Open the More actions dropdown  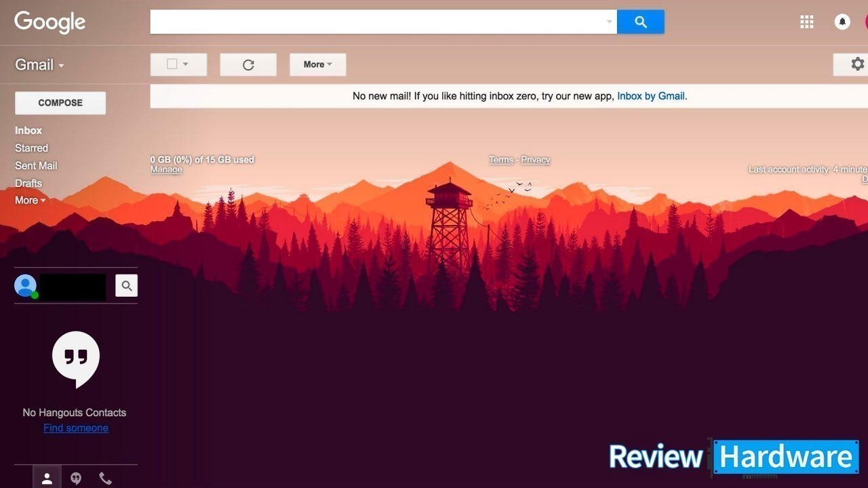(x=317, y=64)
